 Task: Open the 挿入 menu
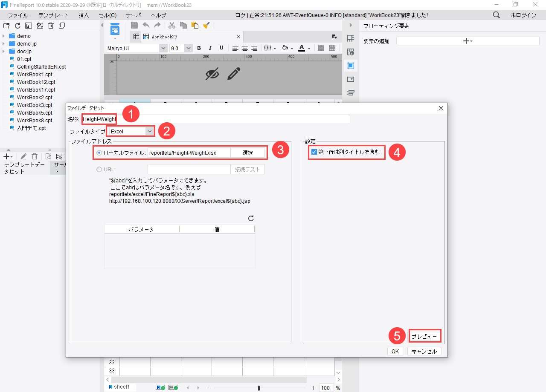click(84, 15)
